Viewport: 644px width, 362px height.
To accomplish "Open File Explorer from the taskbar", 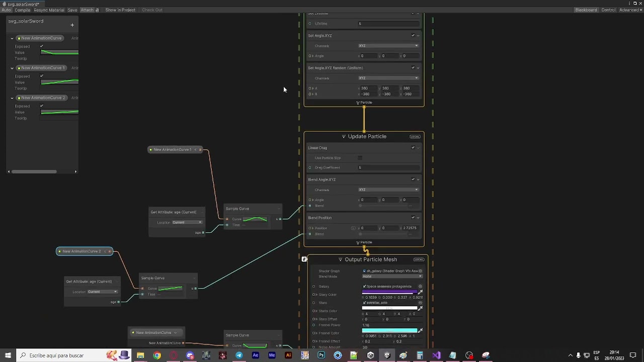I will [140, 355].
